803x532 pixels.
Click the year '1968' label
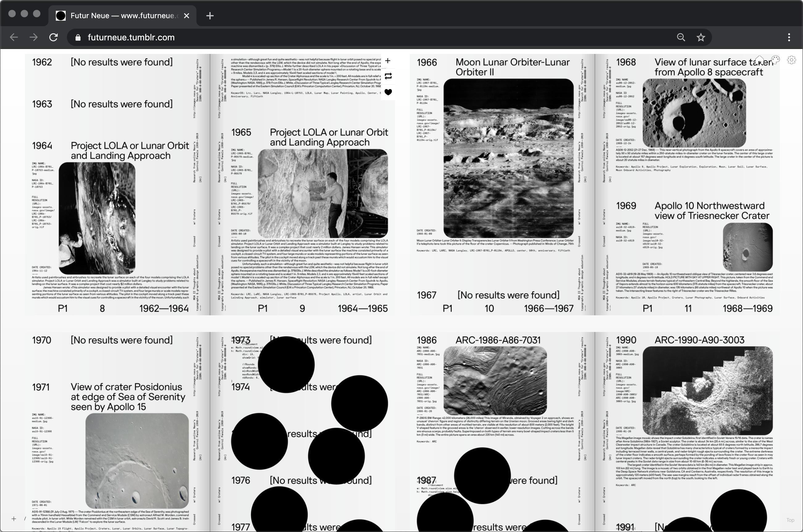click(626, 63)
